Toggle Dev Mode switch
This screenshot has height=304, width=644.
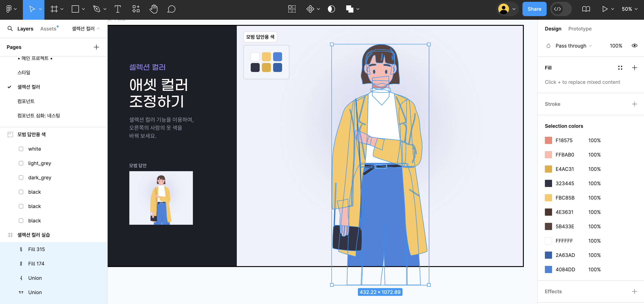561,9
